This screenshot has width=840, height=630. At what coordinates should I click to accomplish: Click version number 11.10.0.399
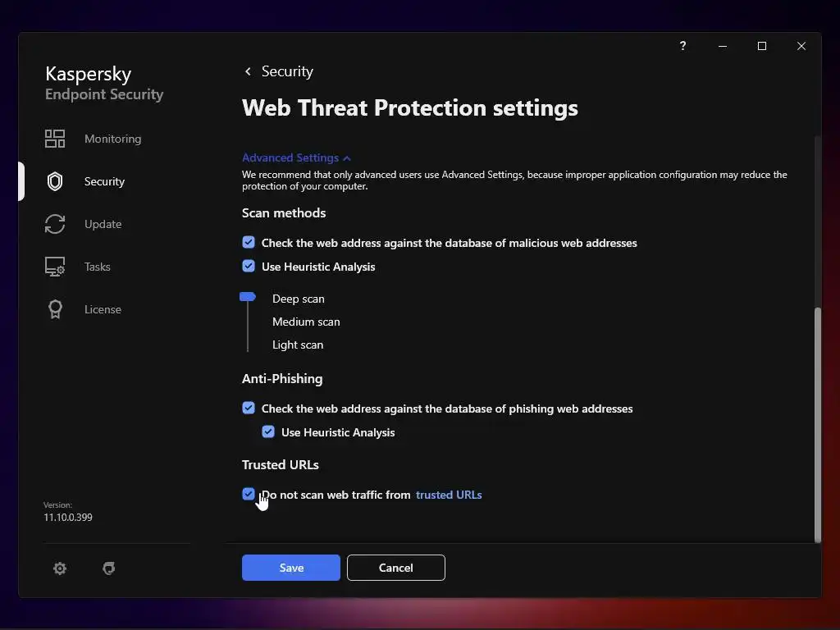pyautogui.click(x=68, y=518)
